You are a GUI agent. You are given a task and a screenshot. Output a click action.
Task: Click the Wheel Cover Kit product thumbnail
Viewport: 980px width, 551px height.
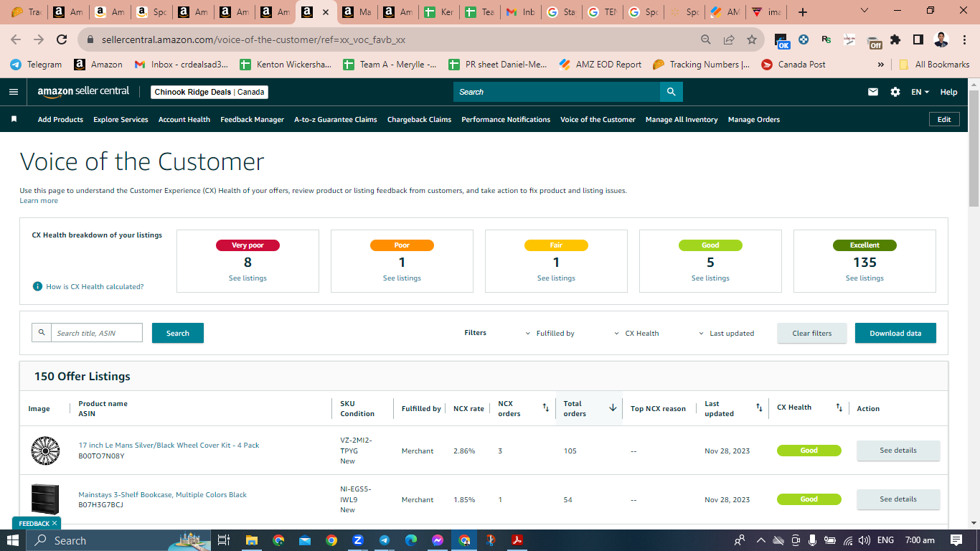coord(45,451)
